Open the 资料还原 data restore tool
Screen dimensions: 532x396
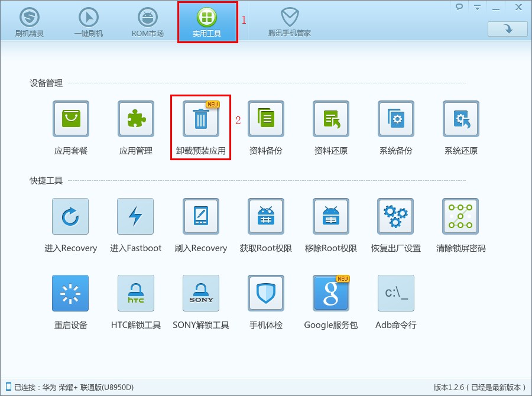coord(331,119)
